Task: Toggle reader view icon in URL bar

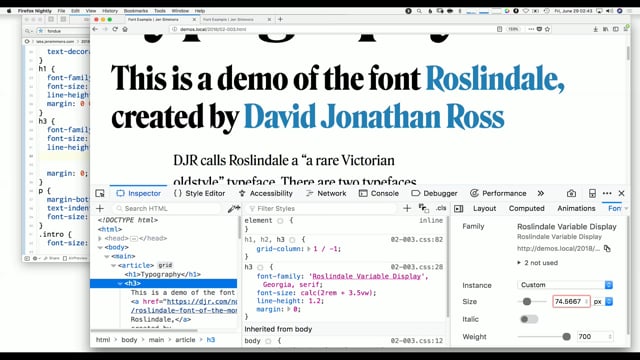Action: point(500,29)
